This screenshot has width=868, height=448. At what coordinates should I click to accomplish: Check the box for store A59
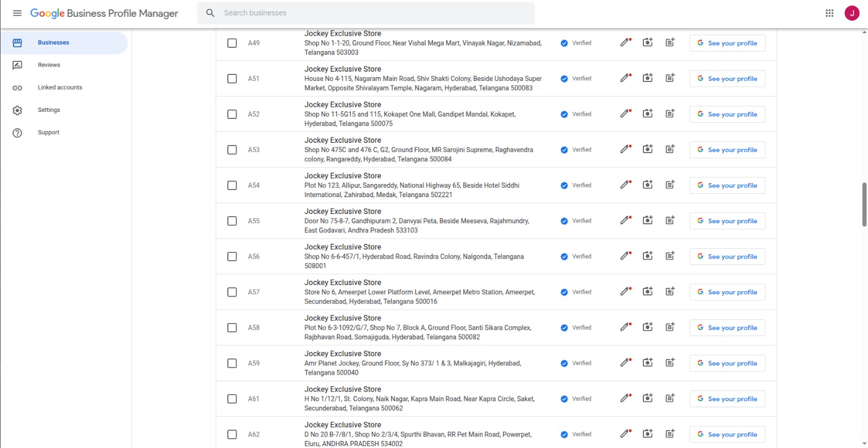[232, 363]
